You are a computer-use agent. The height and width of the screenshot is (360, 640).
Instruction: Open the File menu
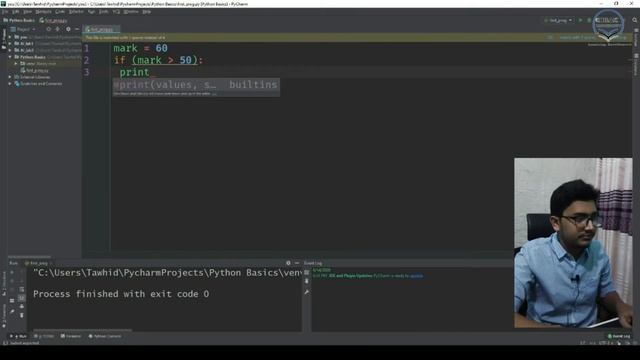[x=5, y=12]
